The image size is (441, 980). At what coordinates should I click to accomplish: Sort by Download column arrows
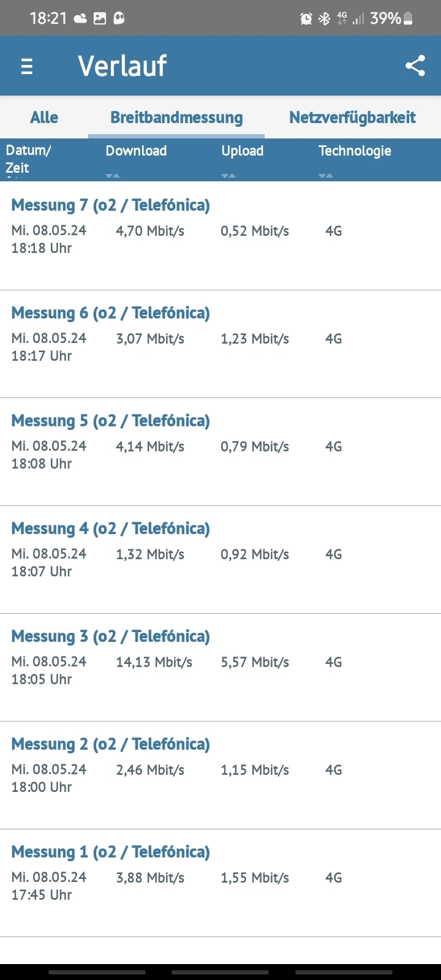click(112, 176)
